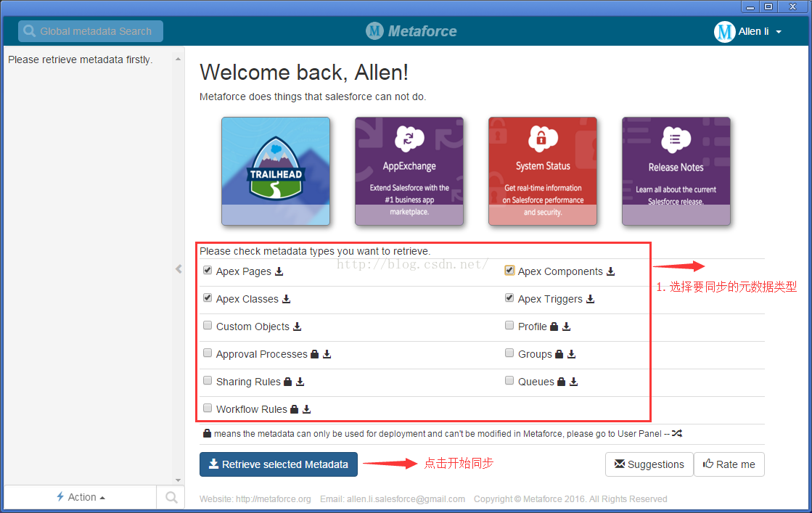The image size is (812, 513).
Task: Open the Release Notes tile
Action: click(x=676, y=171)
